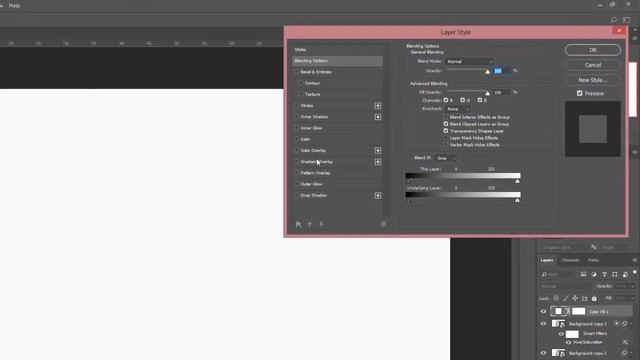Select the Color Fill 1 layer mask thumbnail
The height and width of the screenshot is (360, 640).
[578, 311]
